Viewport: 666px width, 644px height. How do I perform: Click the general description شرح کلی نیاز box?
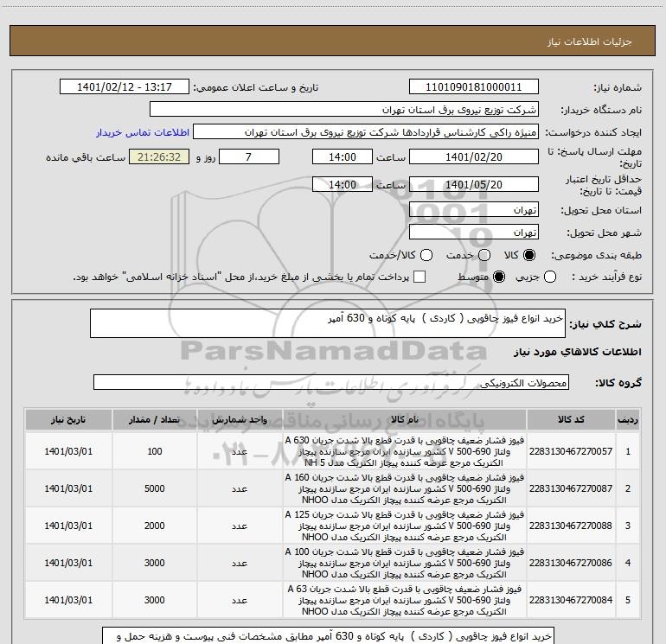pyautogui.click(x=328, y=323)
